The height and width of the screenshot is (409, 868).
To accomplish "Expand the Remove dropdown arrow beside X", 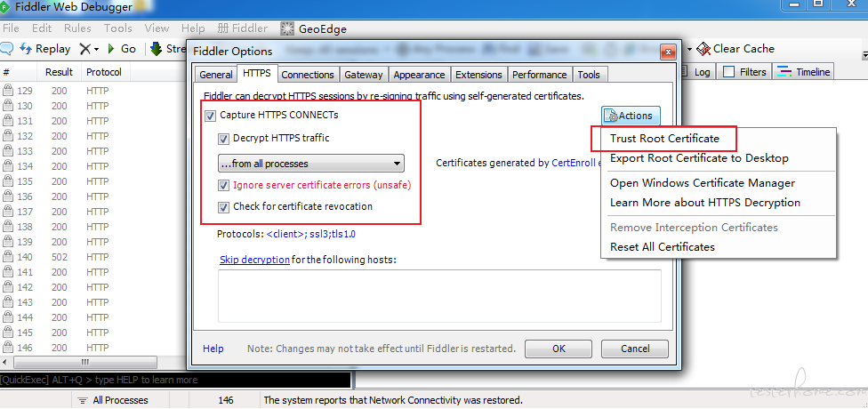I will click(96, 49).
